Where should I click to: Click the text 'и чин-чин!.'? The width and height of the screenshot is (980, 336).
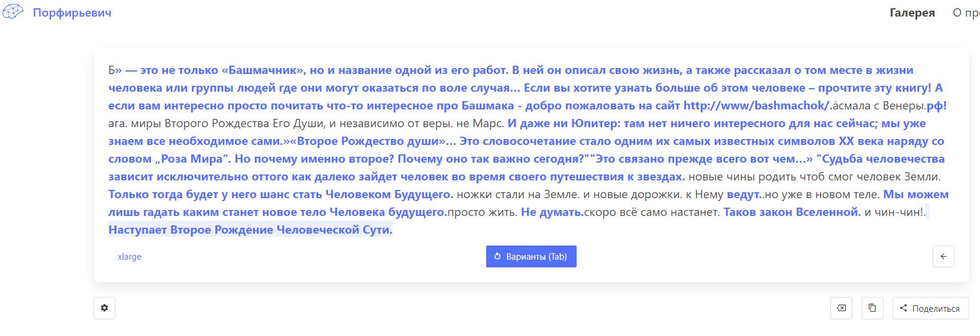[x=895, y=212]
